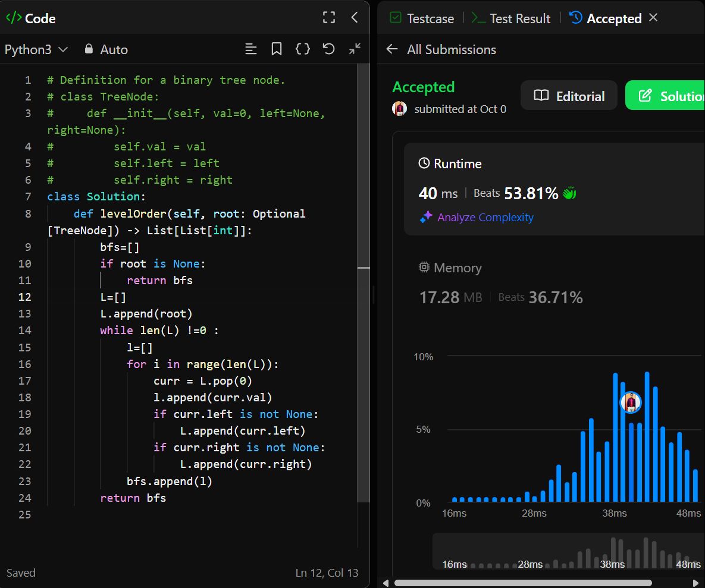
Task: Switch to the Testcase tab
Action: [422, 18]
